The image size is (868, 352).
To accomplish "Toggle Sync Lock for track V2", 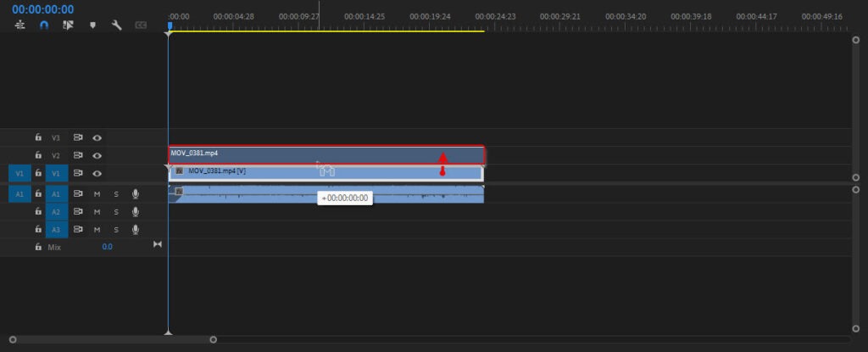I will tap(78, 155).
